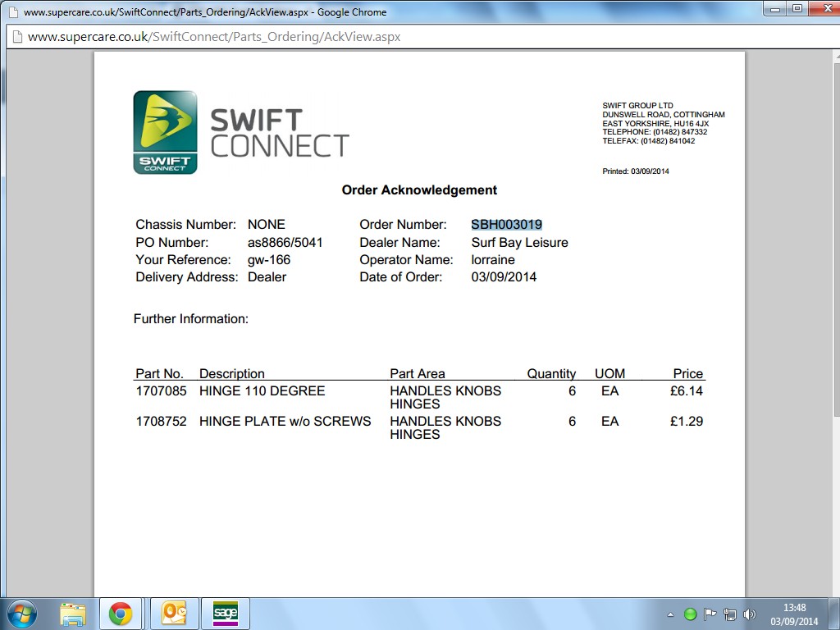
Task: Click description 'HINGE 110 DEGREE'
Action: [x=262, y=391]
